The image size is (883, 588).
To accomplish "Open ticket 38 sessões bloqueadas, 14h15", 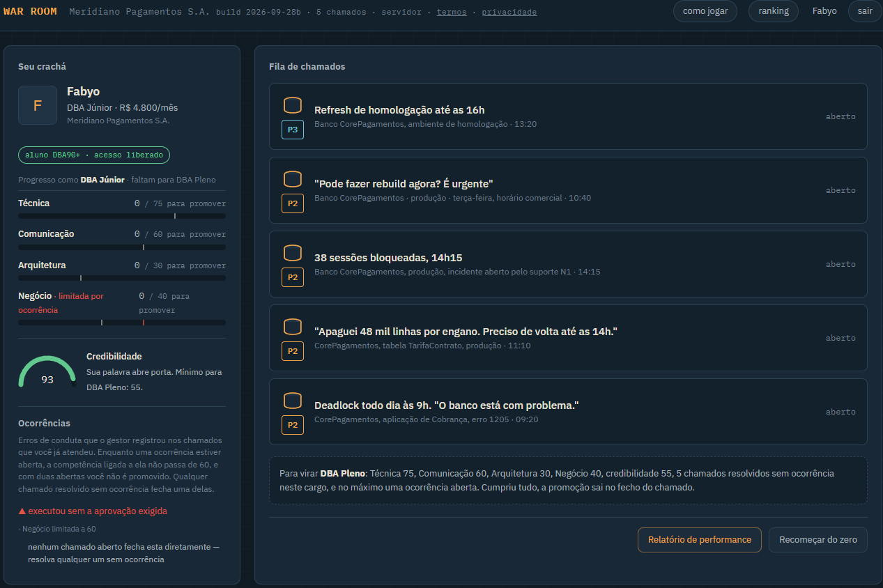I will coord(568,264).
